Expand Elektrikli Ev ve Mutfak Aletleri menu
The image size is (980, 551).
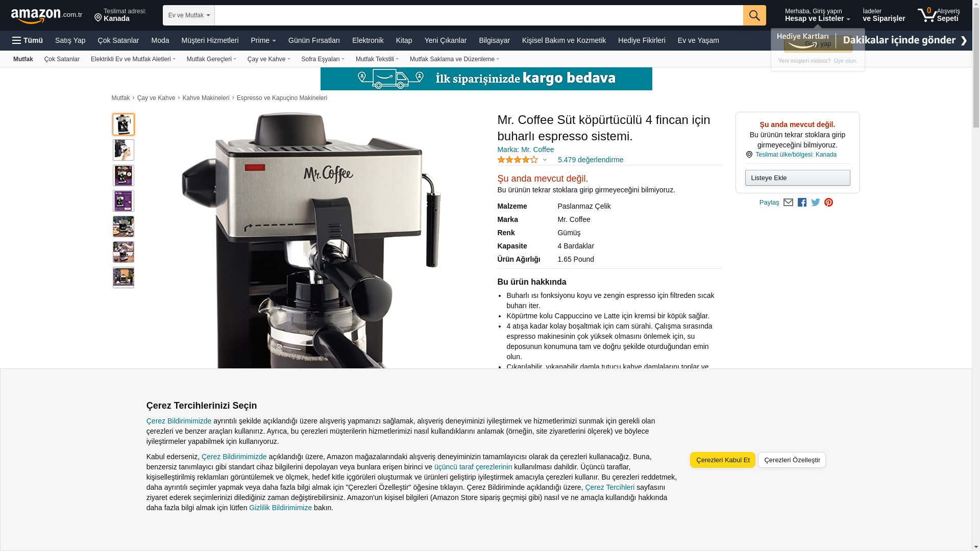point(133,59)
